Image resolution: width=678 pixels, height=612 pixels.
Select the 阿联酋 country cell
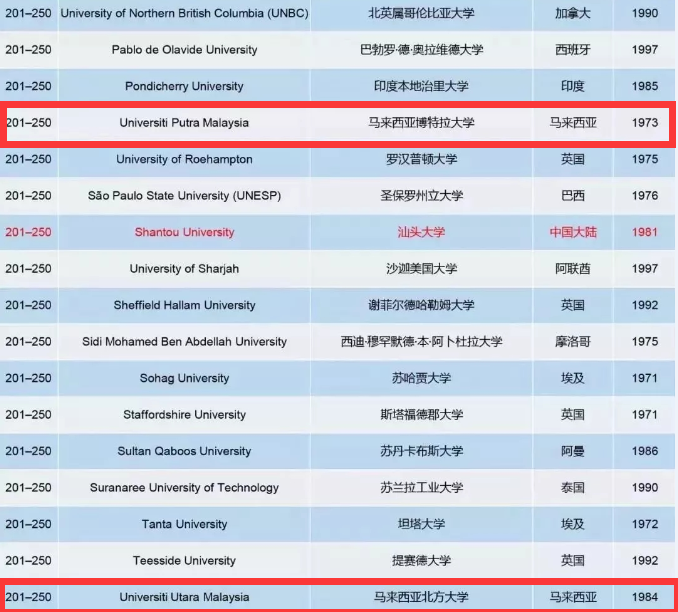(572, 269)
